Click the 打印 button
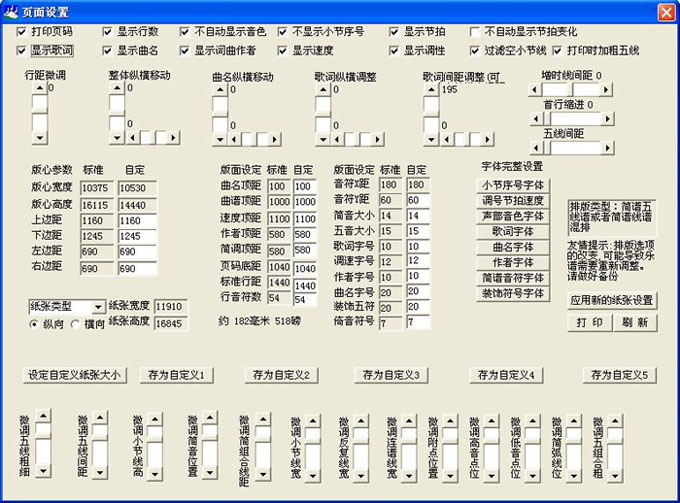 coord(590,323)
